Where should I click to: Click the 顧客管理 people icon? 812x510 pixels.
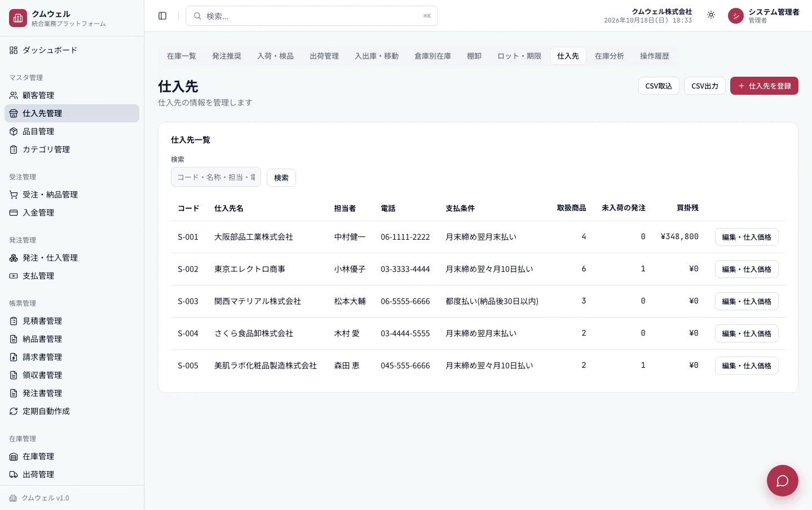14,95
